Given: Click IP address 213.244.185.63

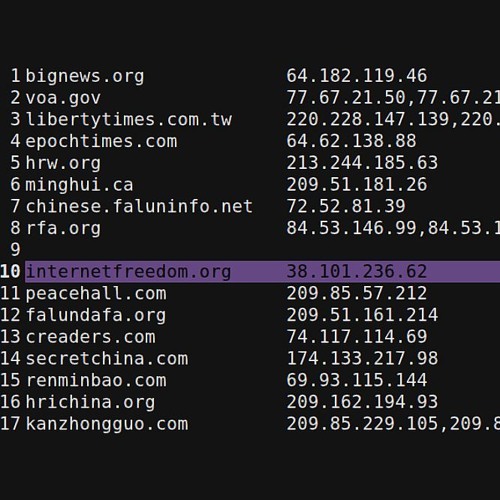Looking at the screenshot, I should [362, 163].
